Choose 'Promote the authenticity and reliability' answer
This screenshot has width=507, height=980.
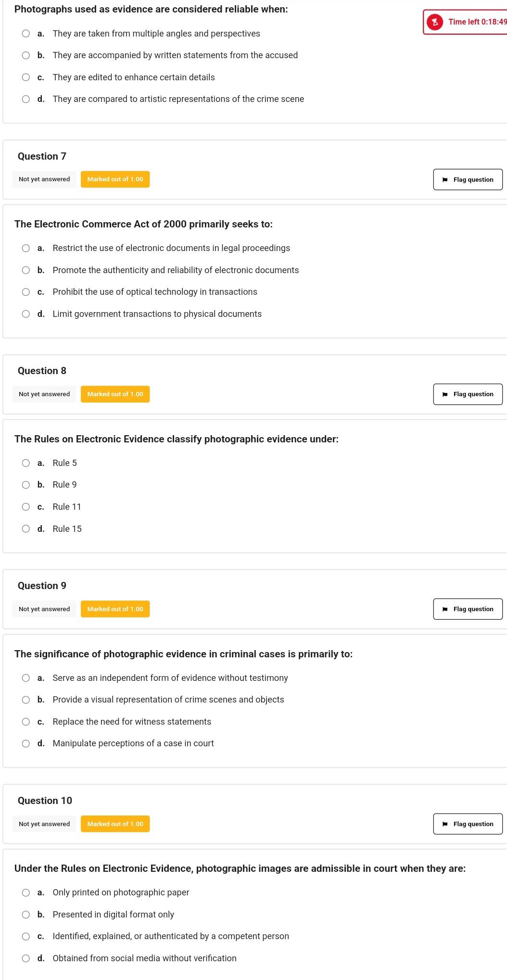(26, 270)
